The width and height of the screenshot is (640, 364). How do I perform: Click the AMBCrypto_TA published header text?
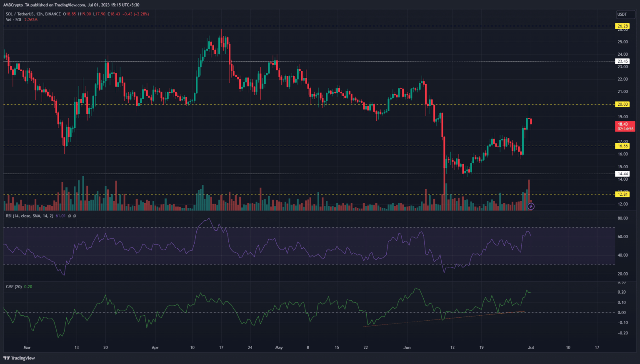click(71, 5)
